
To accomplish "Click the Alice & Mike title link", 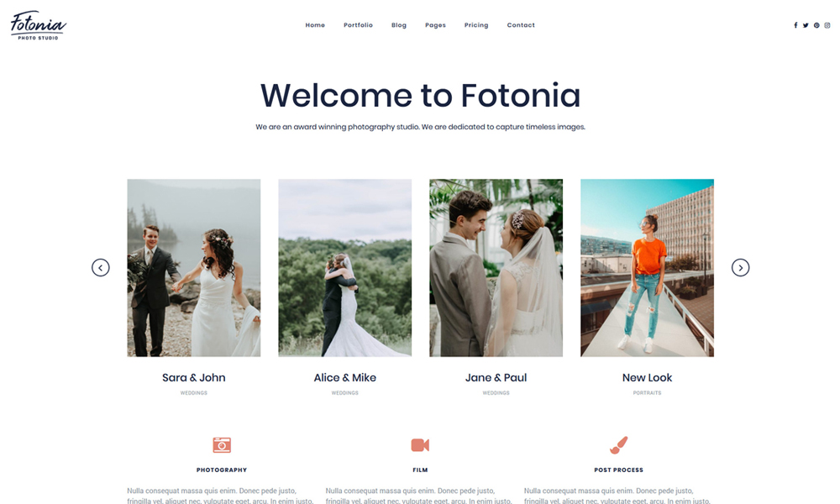I will click(x=345, y=378).
